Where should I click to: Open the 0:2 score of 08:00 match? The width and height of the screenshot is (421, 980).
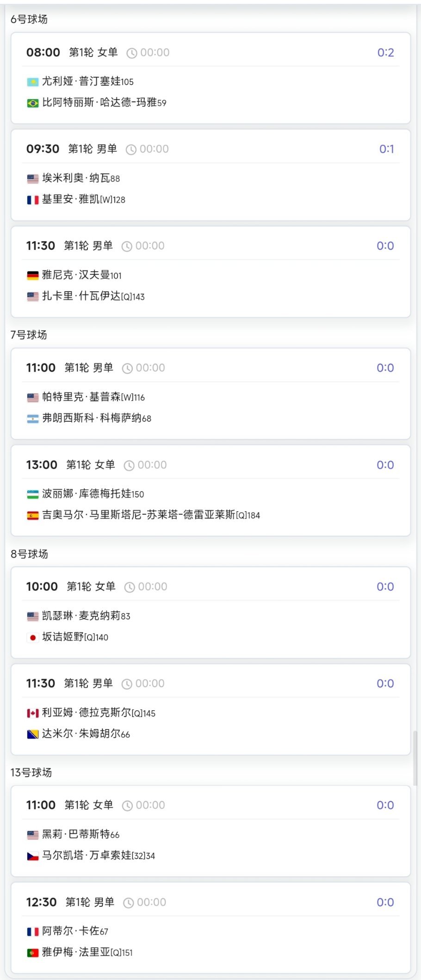tap(385, 53)
